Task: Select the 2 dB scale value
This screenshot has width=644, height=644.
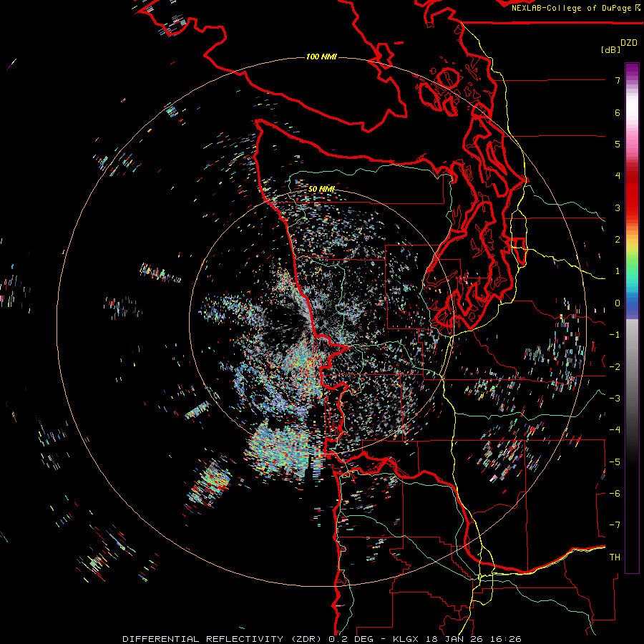Action: [618, 240]
